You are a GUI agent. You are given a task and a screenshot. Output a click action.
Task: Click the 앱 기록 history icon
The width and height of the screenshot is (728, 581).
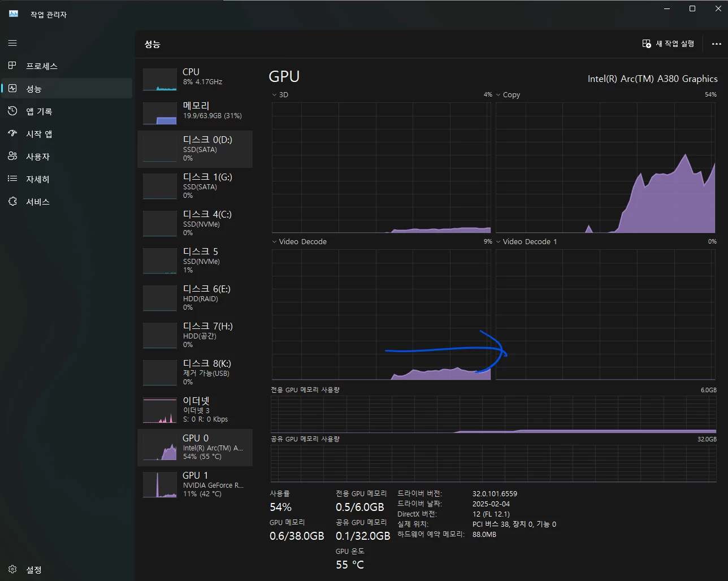coord(12,111)
